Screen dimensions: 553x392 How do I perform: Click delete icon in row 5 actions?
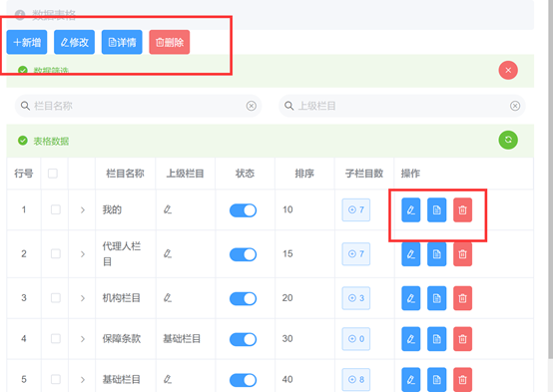pos(462,380)
